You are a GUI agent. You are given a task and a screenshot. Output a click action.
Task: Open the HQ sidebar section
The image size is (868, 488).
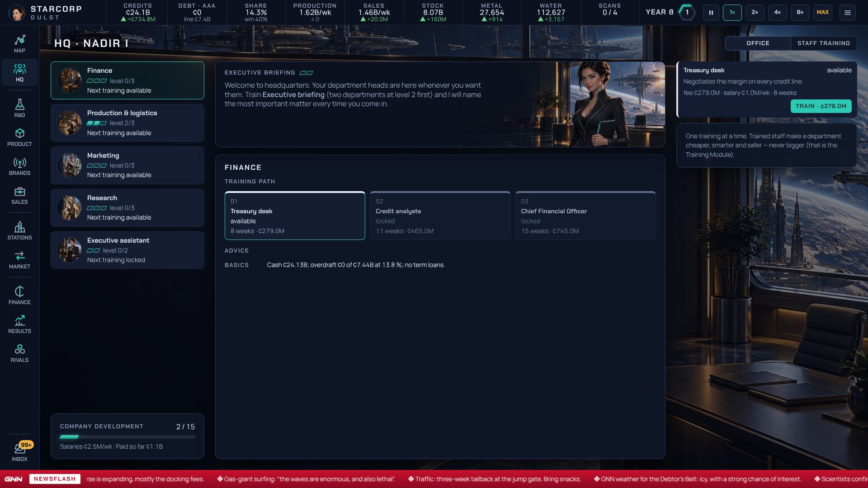click(x=19, y=72)
